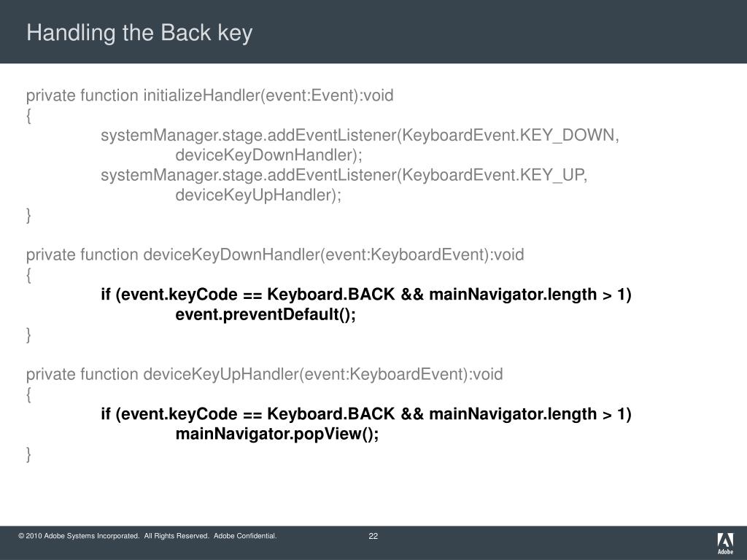
Task: Click the slide title 'Handling the Back key'
Action: [x=139, y=33]
